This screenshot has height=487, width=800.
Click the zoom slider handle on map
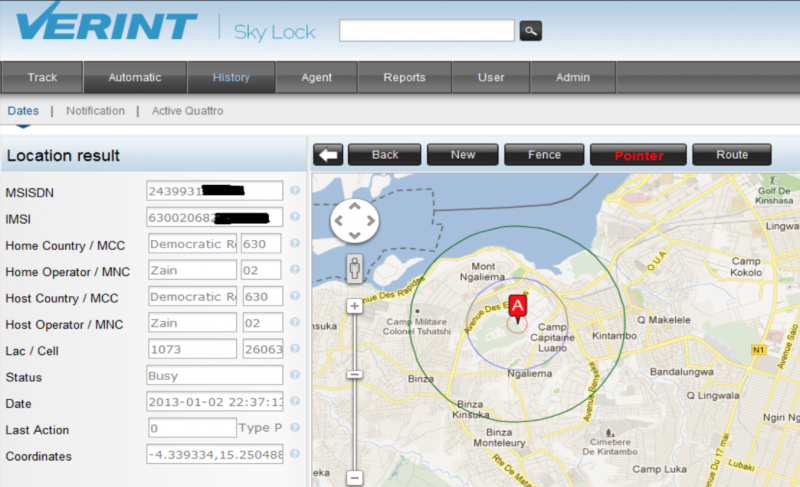[x=355, y=375]
